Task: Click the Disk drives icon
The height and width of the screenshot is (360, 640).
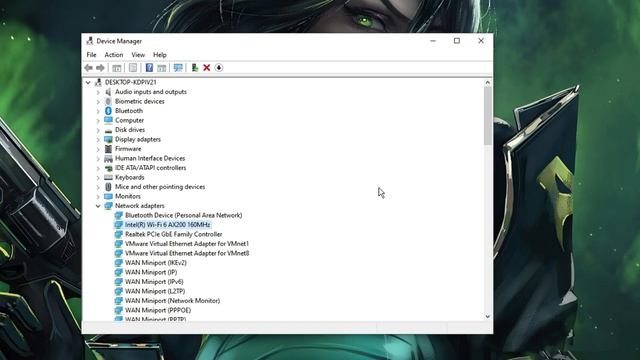Action: [108, 130]
